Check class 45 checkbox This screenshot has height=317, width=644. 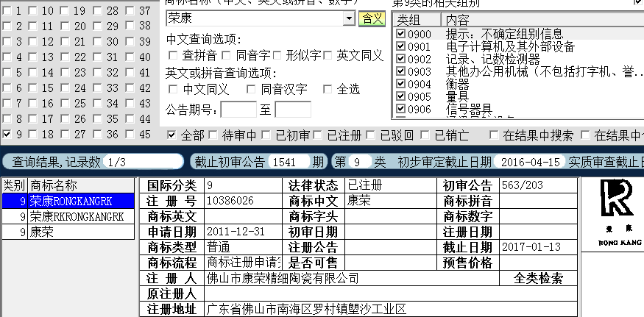pos(130,134)
